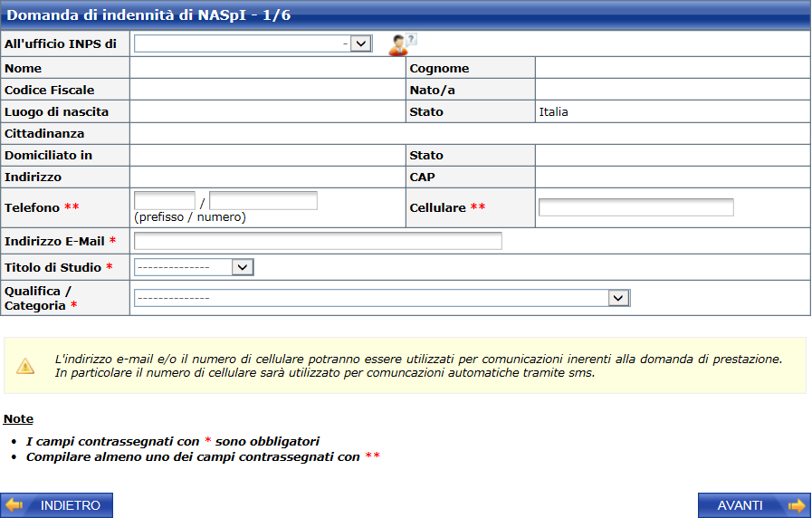Click the empty Cittadinanza value row

click(x=469, y=133)
